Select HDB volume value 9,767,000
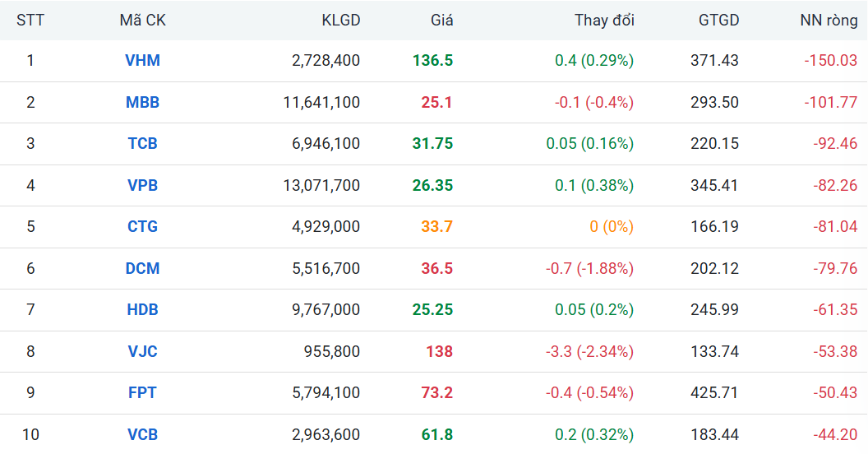Viewport: 868px width, 454px height. pyautogui.click(x=326, y=309)
